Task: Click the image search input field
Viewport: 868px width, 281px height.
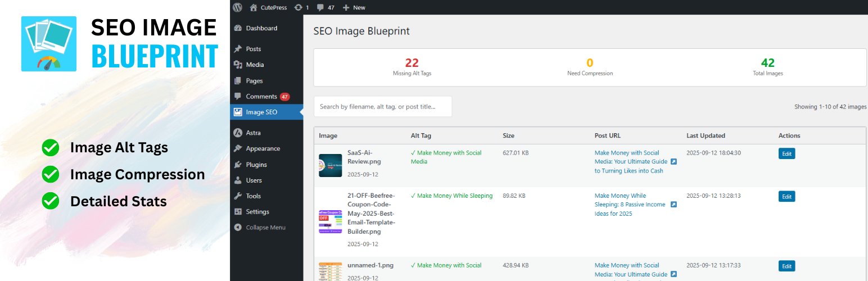Action: [382, 106]
